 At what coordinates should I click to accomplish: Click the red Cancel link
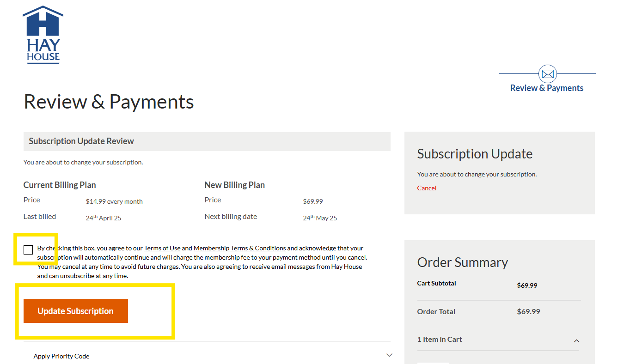[x=426, y=188]
